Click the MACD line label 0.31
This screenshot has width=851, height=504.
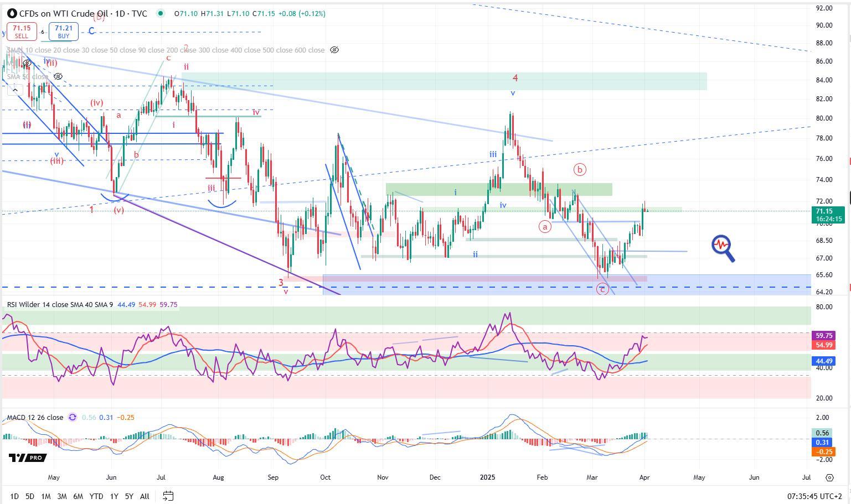click(822, 443)
